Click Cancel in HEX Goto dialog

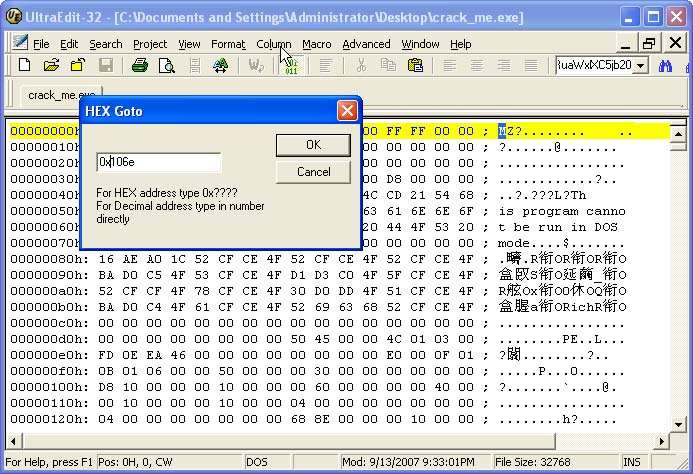tap(313, 172)
